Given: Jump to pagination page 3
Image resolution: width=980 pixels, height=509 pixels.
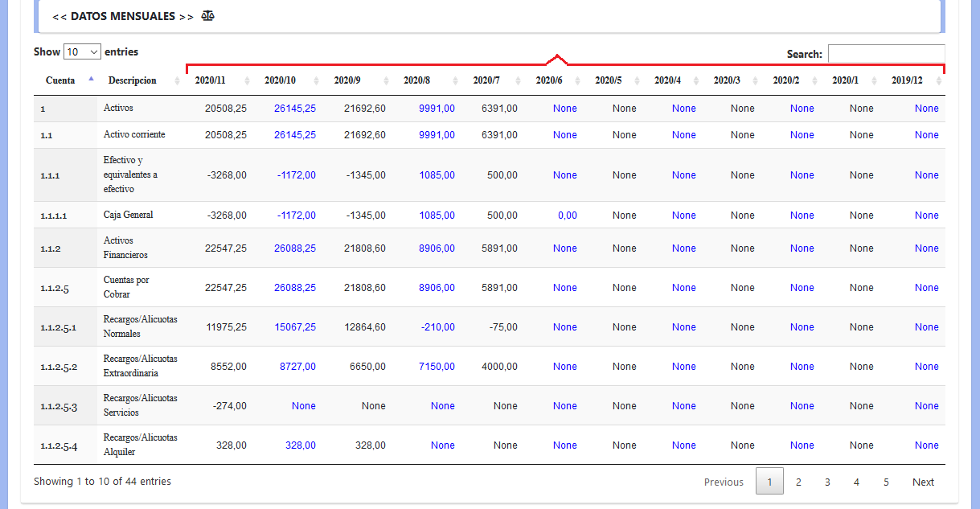Looking at the screenshot, I should pyautogui.click(x=827, y=482).
